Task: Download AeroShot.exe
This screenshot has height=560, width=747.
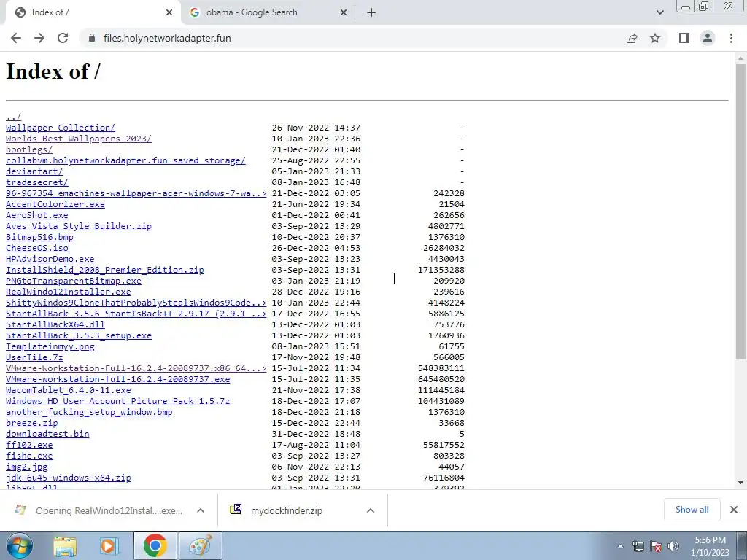Action: pos(36,215)
